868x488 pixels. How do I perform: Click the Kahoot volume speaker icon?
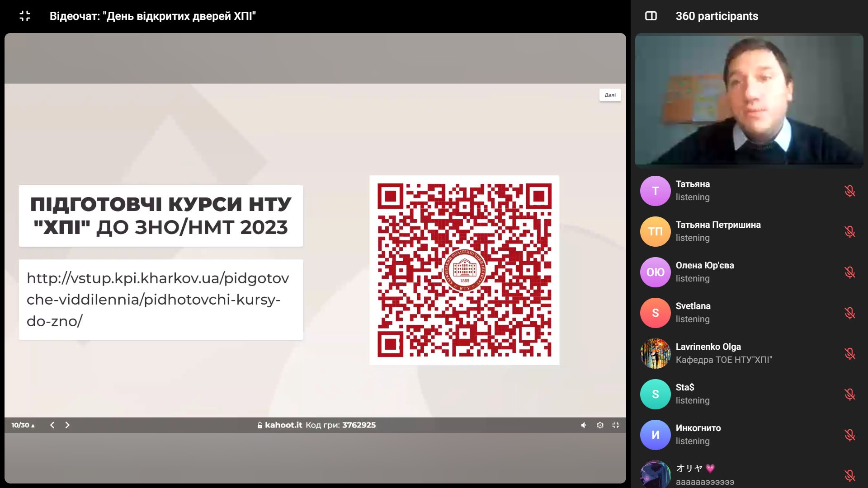click(584, 425)
